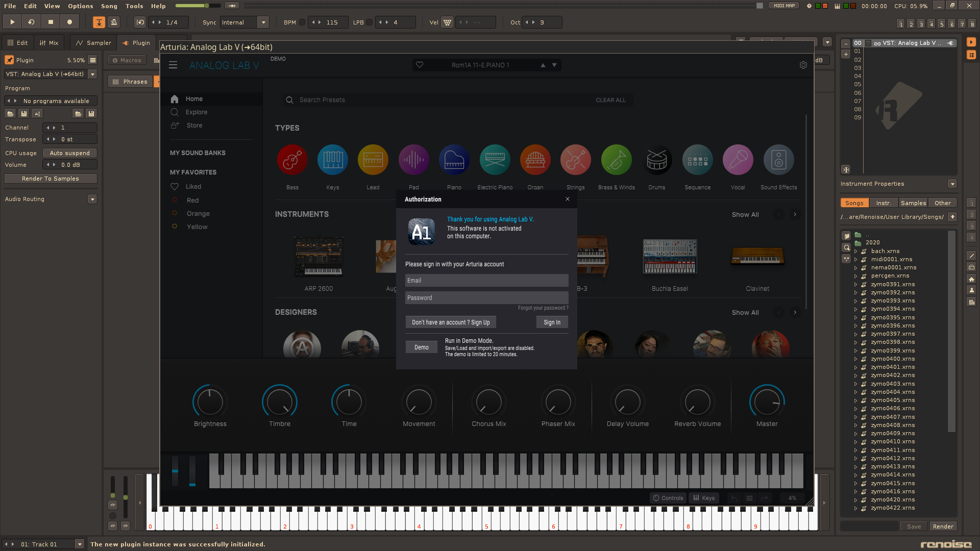980x551 pixels.
Task: Select next preset with the down arrow
Action: click(554, 65)
